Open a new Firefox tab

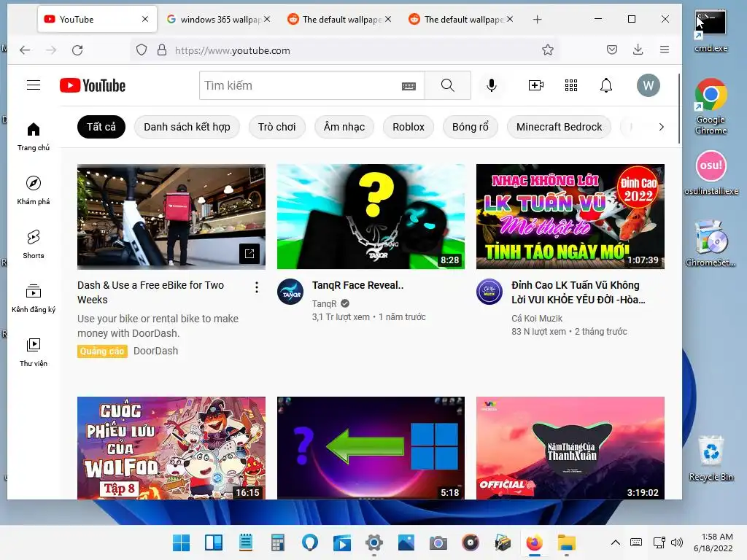pos(537,20)
